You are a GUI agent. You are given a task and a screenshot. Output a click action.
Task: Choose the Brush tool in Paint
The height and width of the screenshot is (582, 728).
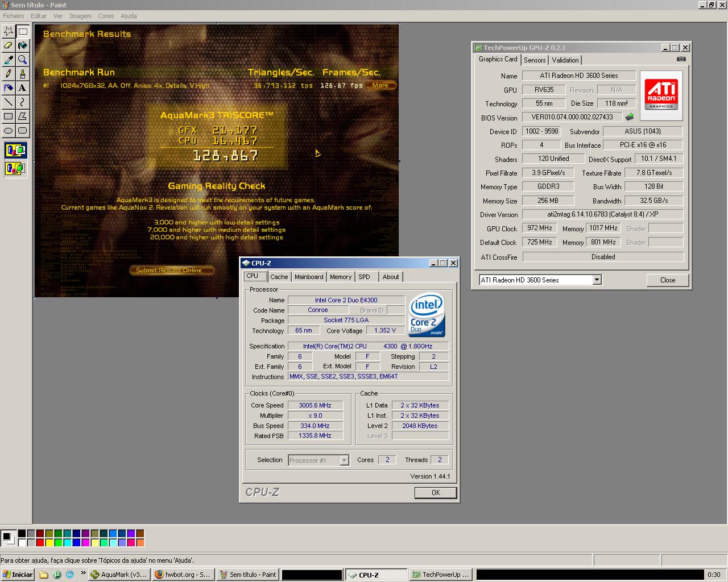click(x=23, y=73)
